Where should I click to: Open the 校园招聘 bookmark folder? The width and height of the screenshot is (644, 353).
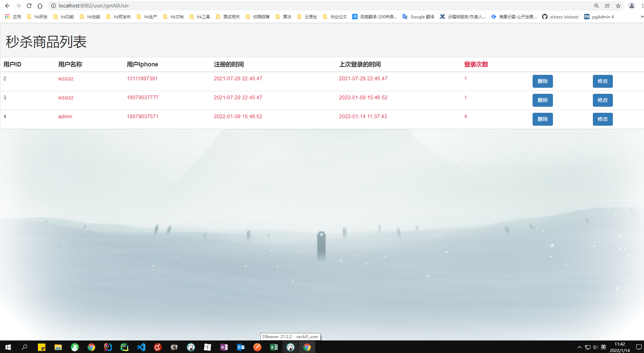(258, 17)
